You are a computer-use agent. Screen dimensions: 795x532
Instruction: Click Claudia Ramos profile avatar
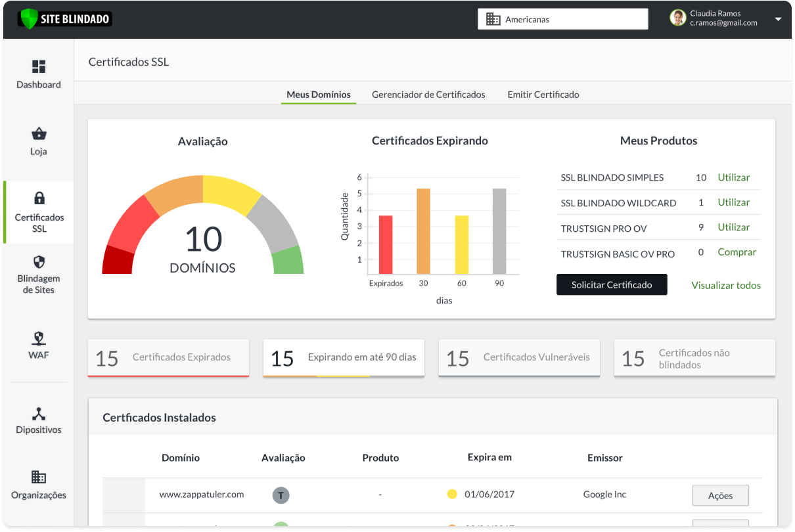pos(677,18)
